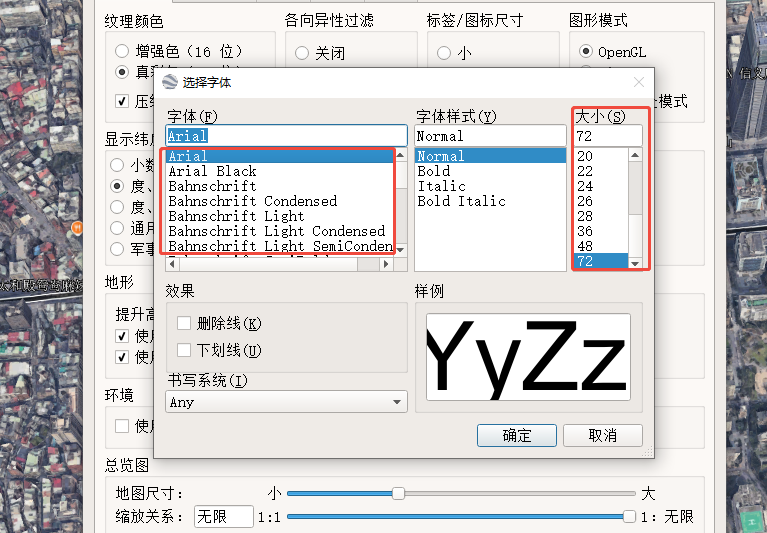Enable the strikeout effect checkbox
The width and height of the screenshot is (767, 533).
point(184,323)
